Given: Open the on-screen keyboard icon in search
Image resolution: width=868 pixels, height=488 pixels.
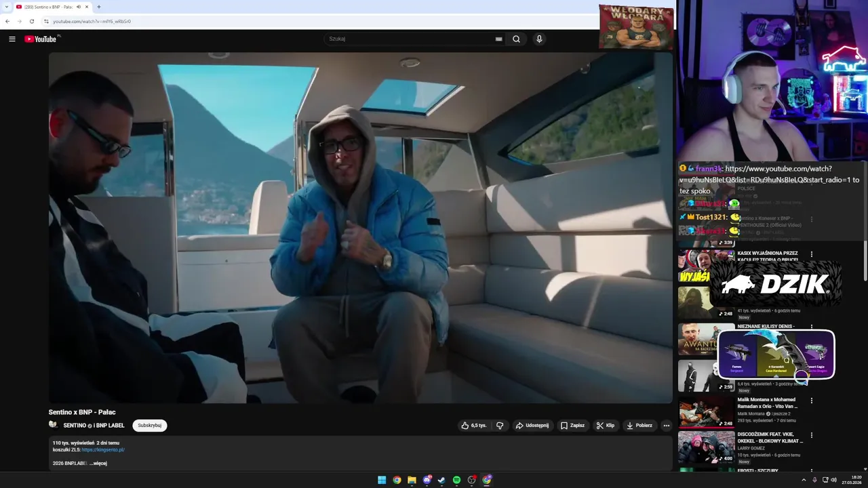Looking at the screenshot, I should pyautogui.click(x=498, y=39).
